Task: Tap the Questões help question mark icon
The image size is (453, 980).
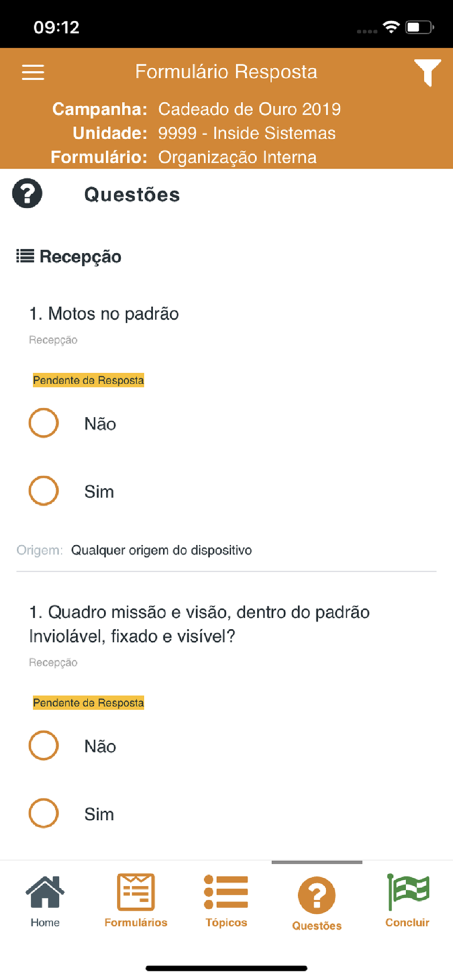Action: pos(27,193)
